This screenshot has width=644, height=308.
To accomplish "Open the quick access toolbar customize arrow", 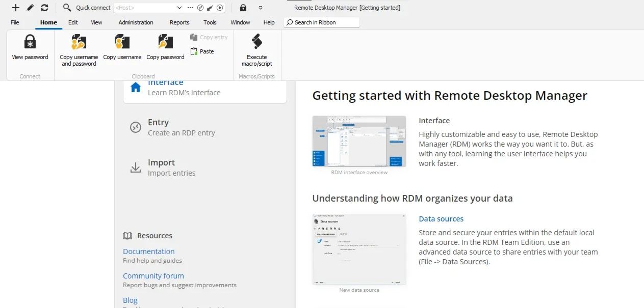I will [x=261, y=8].
